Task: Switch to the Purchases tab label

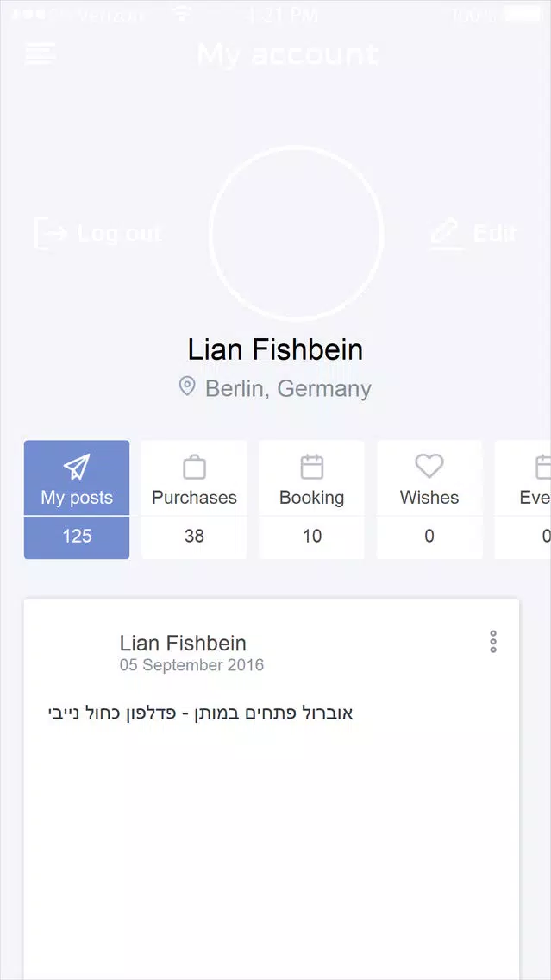Action: point(194,498)
